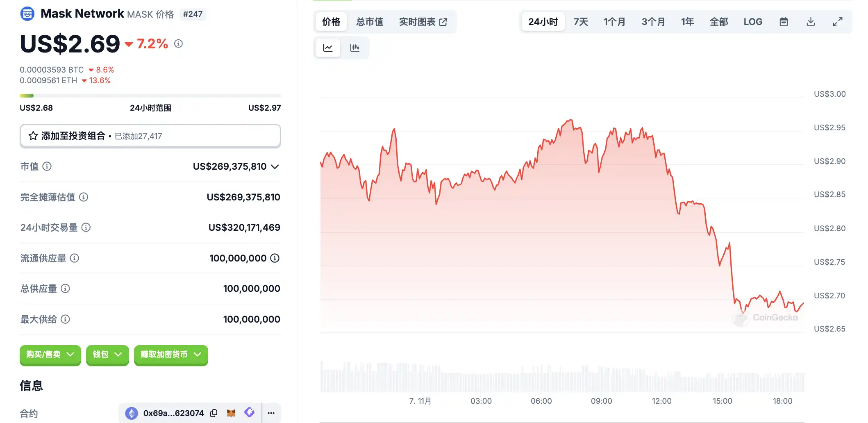The width and height of the screenshot is (868, 423).
Task: Switch to the 总市值 tab
Action: click(370, 22)
